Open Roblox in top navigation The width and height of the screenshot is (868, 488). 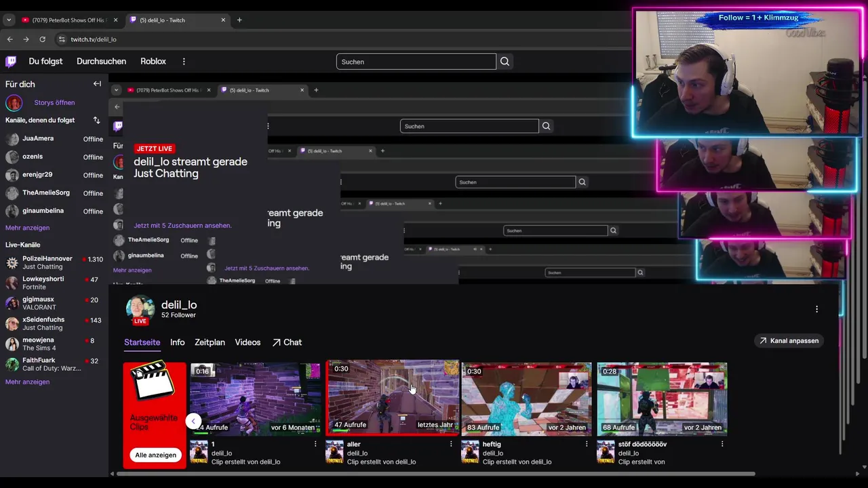(153, 62)
